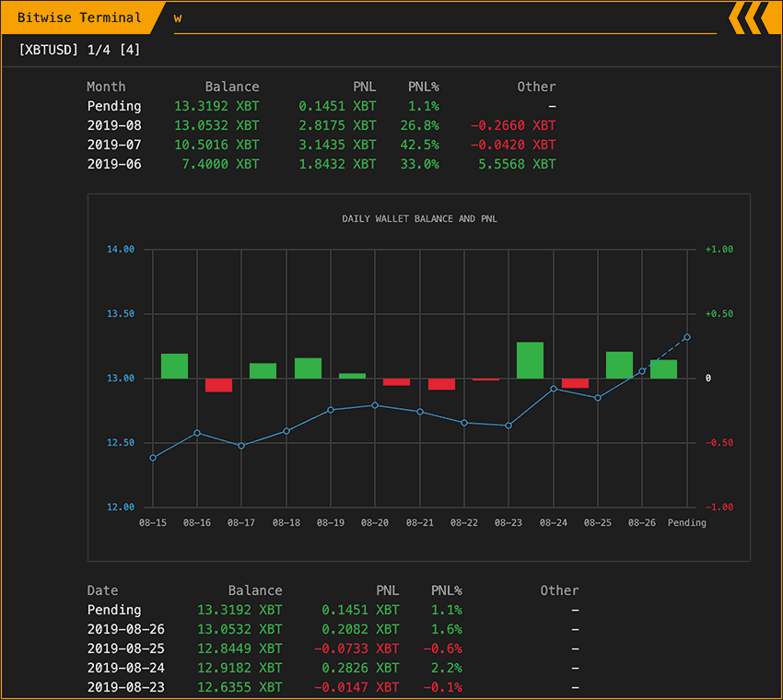Screen dimensions: 783x700
Task: Select the 2019-08-24 daily row
Action: point(333,668)
